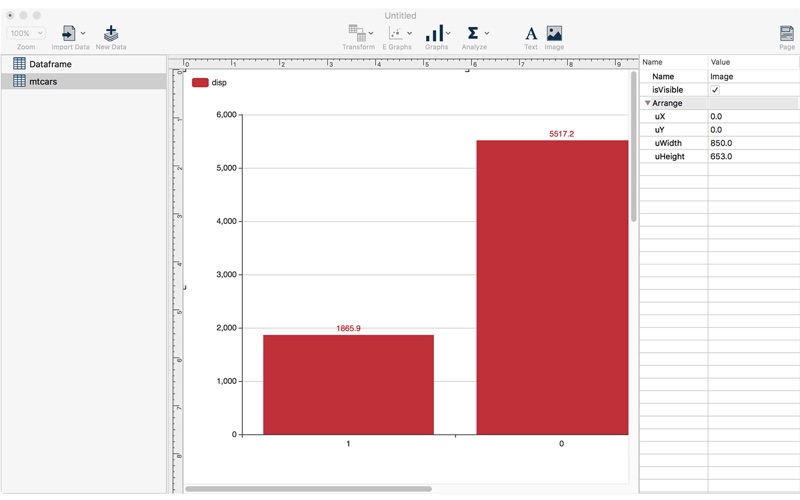Click the Name column header

coord(652,62)
